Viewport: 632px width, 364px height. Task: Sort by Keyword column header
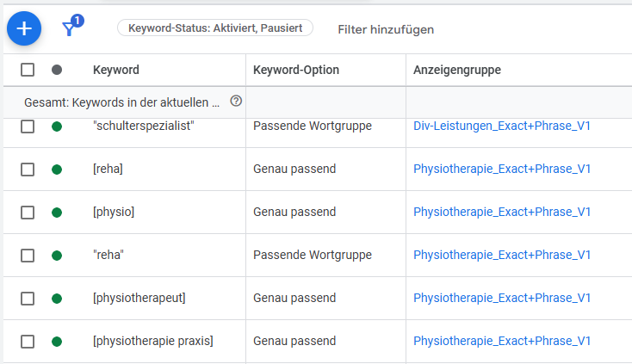pyautogui.click(x=116, y=70)
